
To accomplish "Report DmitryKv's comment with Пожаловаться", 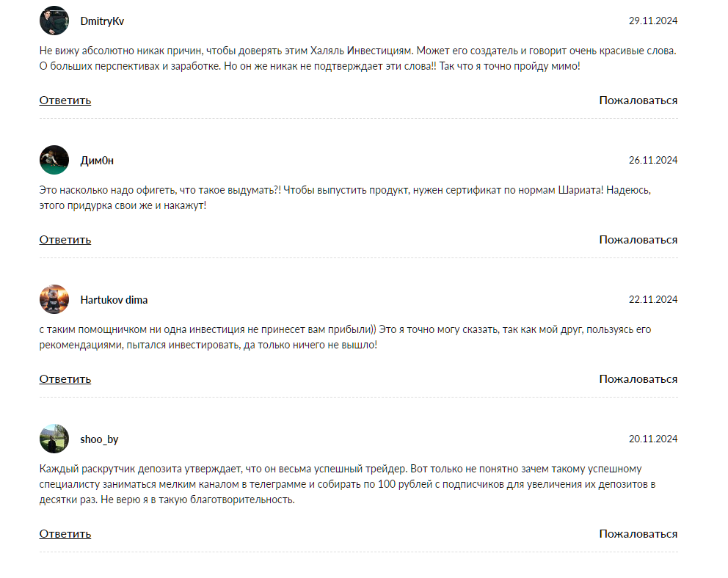I will coord(638,100).
